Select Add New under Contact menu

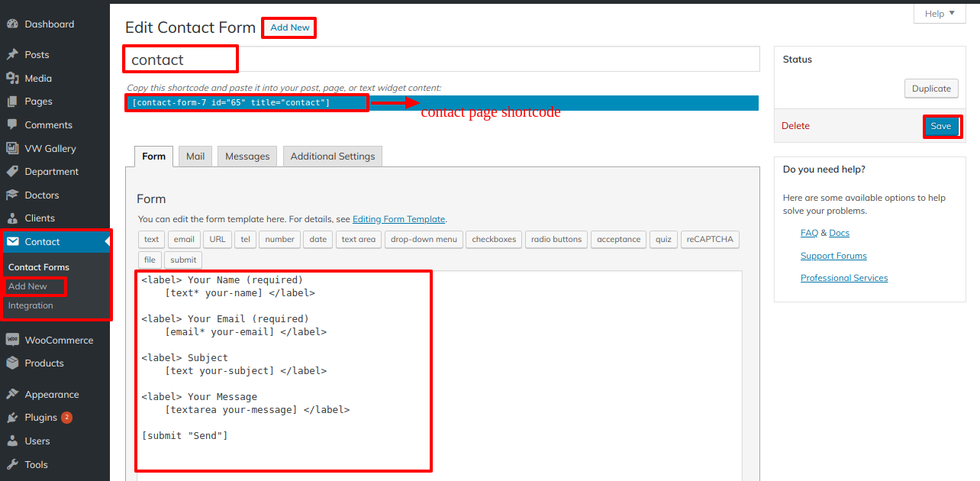coord(28,286)
